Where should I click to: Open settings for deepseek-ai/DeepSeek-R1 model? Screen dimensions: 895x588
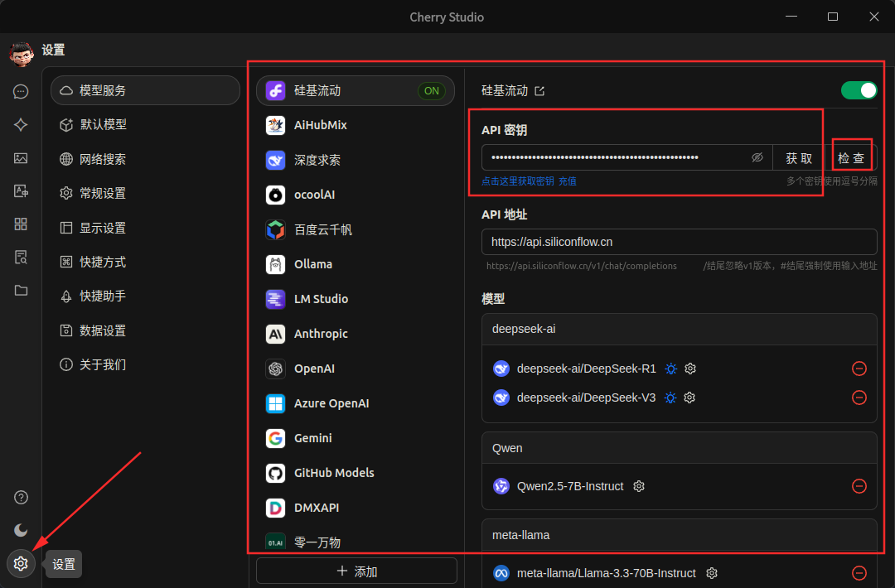[690, 369]
